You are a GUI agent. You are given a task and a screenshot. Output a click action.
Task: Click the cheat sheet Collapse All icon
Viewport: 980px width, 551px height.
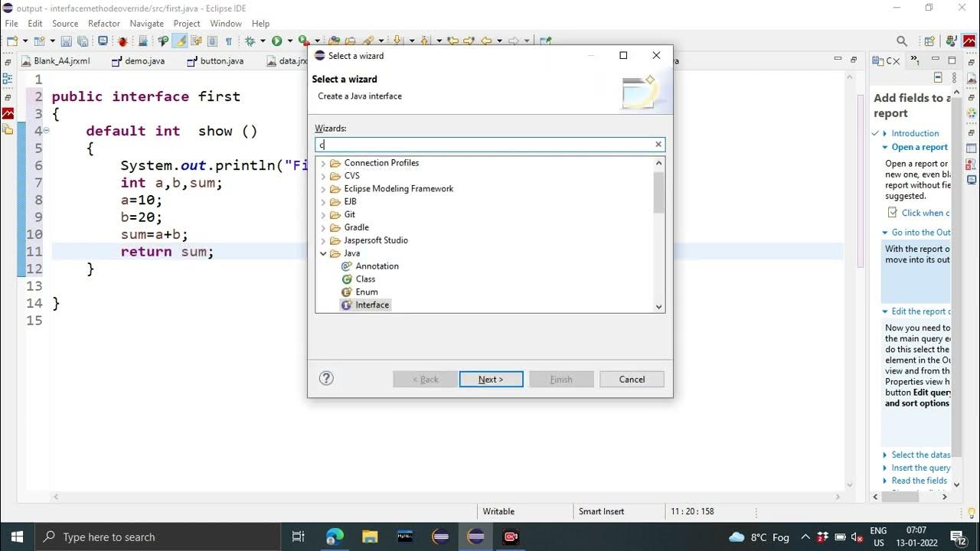coord(938,77)
